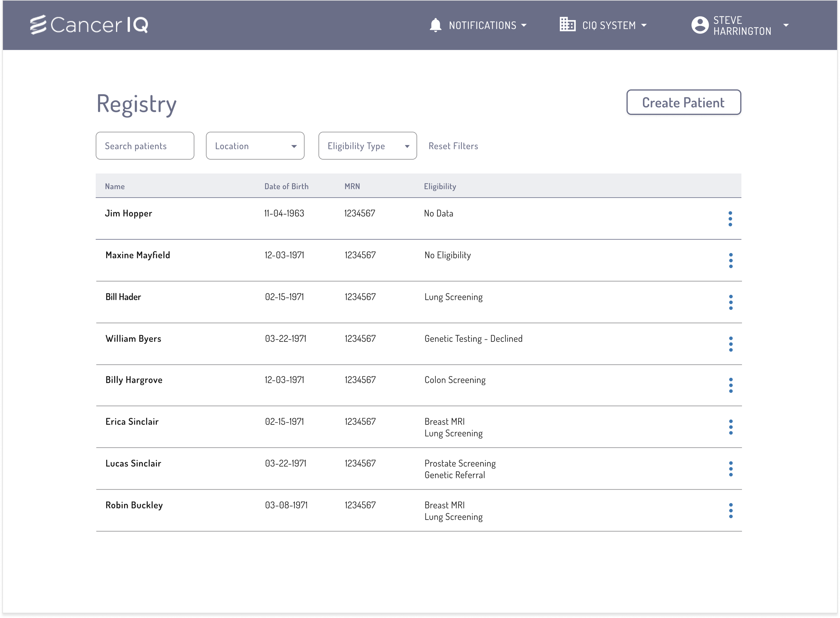Open the three-dot menu for Lucas Sinclair

pyautogui.click(x=730, y=469)
